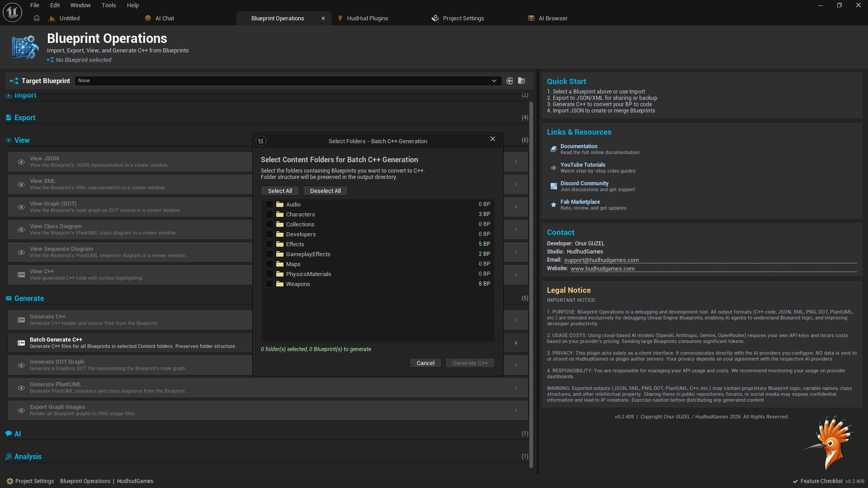
Task: Check the Characters folder checkbox
Action: [x=269, y=215]
